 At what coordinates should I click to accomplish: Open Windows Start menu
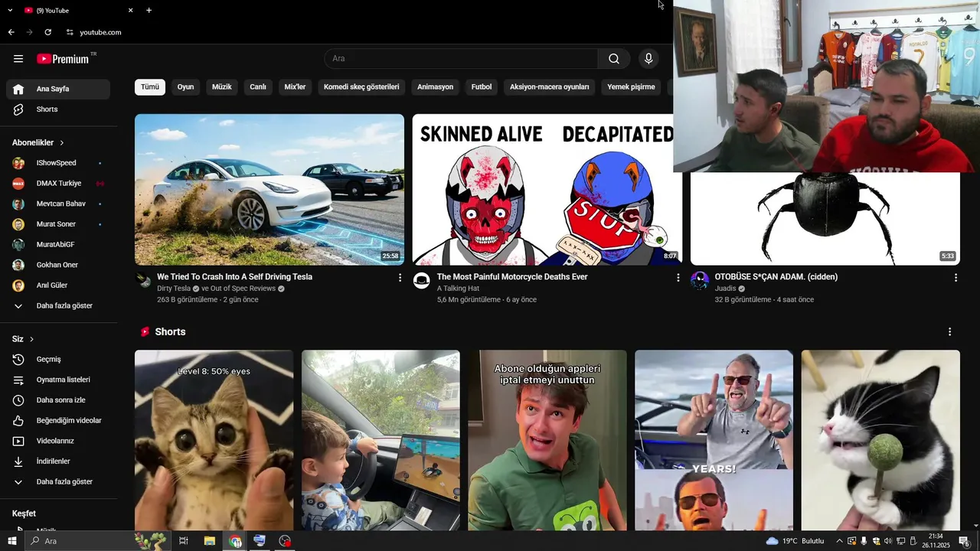click(11, 541)
